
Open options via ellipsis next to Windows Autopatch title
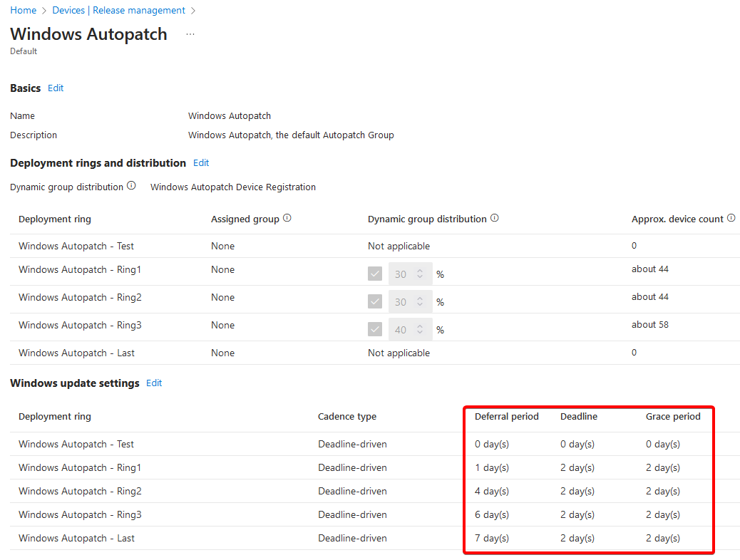[x=190, y=33]
